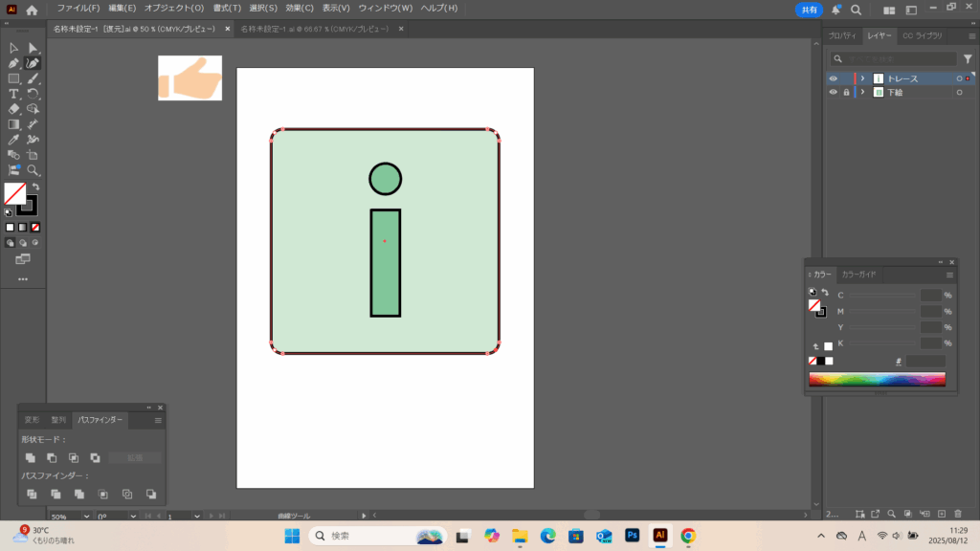The height and width of the screenshot is (551, 980).
Task: Click the 共有 share button
Action: point(810,10)
